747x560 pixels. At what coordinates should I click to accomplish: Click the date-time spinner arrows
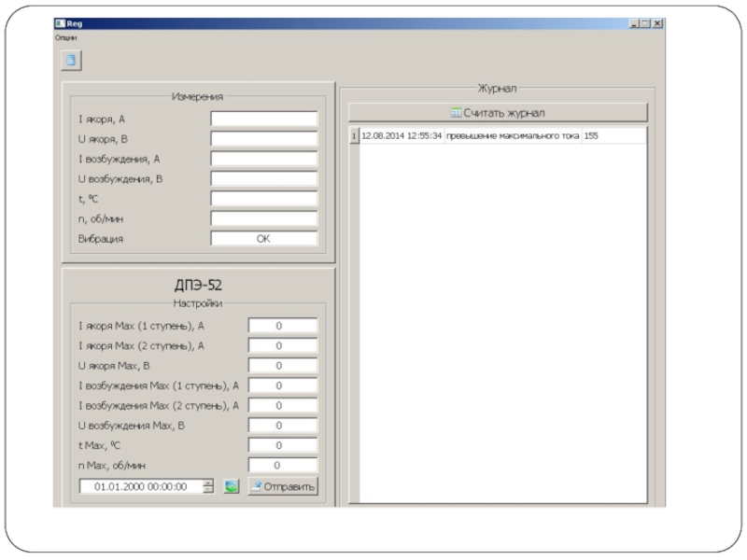click(x=208, y=486)
